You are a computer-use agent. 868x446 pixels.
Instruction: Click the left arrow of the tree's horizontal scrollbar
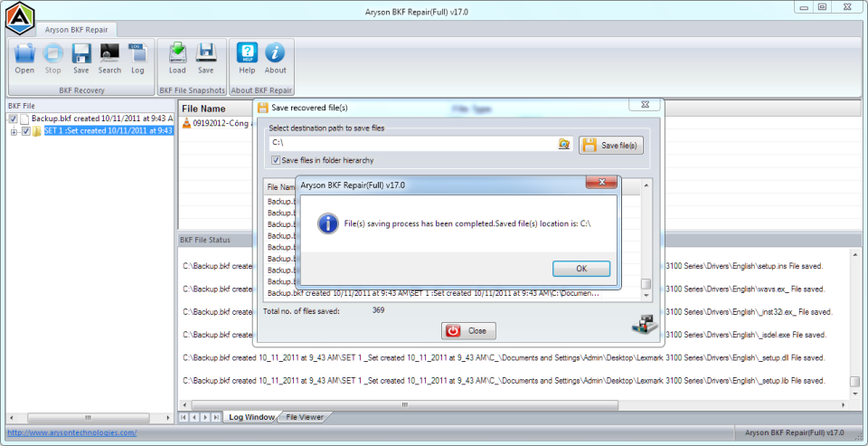point(12,418)
